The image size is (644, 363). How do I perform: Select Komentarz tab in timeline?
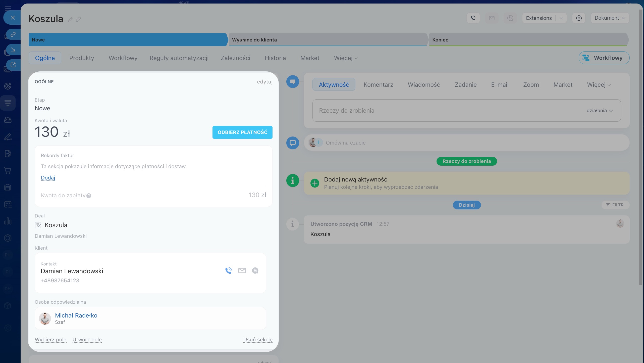click(378, 85)
